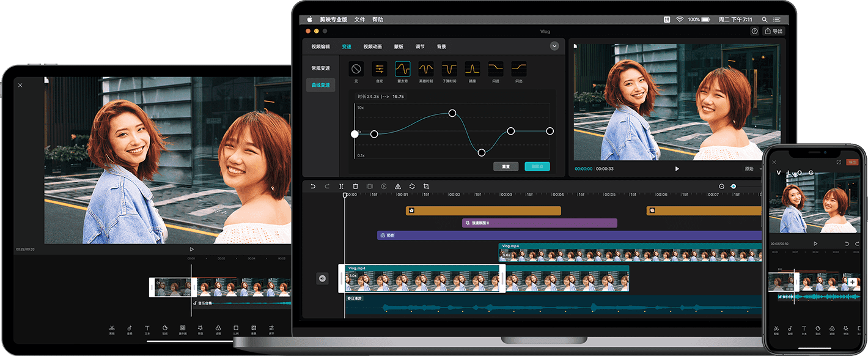This screenshot has height=356, width=868.
Task: Split the clip at the playhead
Action: pyautogui.click(x=341, y=186)
